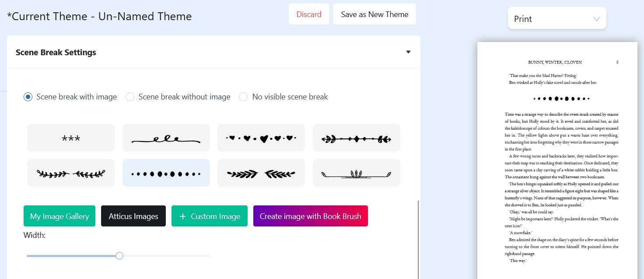644x279 pixels.
Task: Collapse the Scene Break Settings section
Action: [x=408, y=52]
